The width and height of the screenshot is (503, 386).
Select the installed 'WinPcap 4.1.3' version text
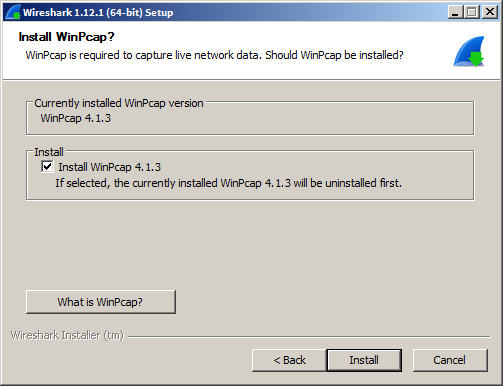click(x=76, y=118)
